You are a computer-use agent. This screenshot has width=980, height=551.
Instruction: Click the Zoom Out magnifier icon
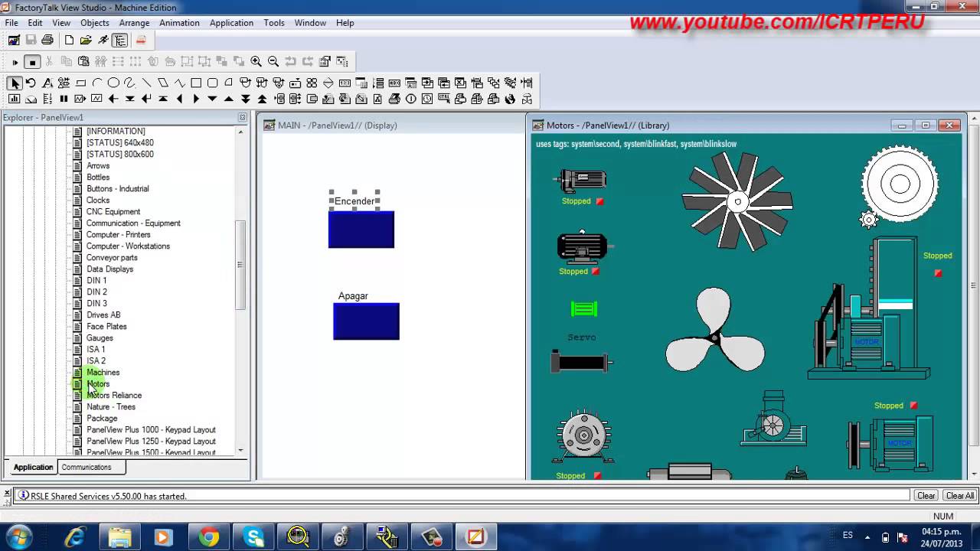273,62
